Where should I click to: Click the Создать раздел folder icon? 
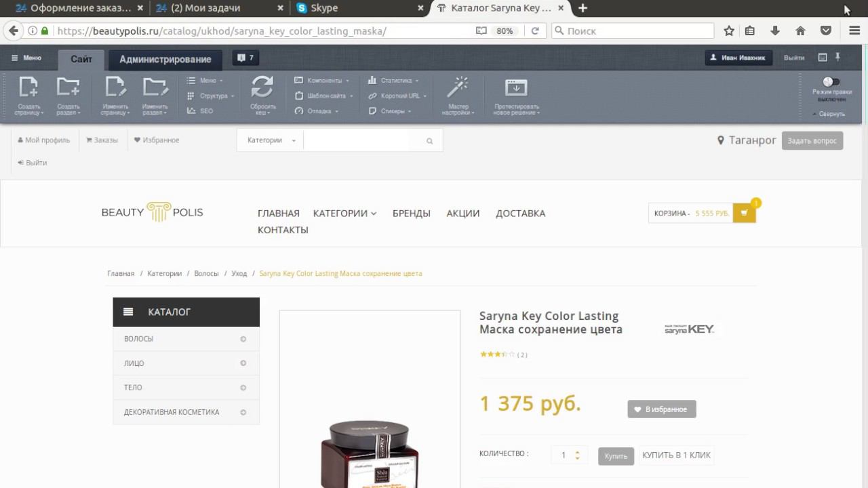pos(68,87)
